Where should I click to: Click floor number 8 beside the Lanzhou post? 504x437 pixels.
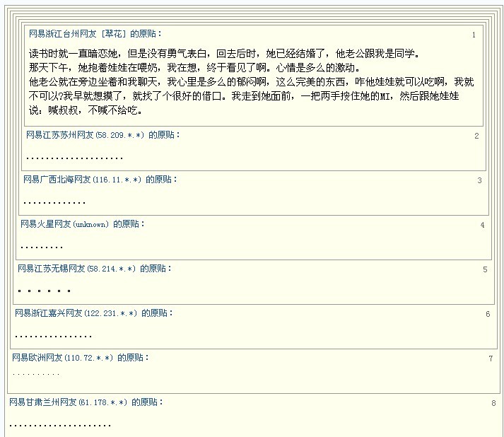(x=493, y=403)
